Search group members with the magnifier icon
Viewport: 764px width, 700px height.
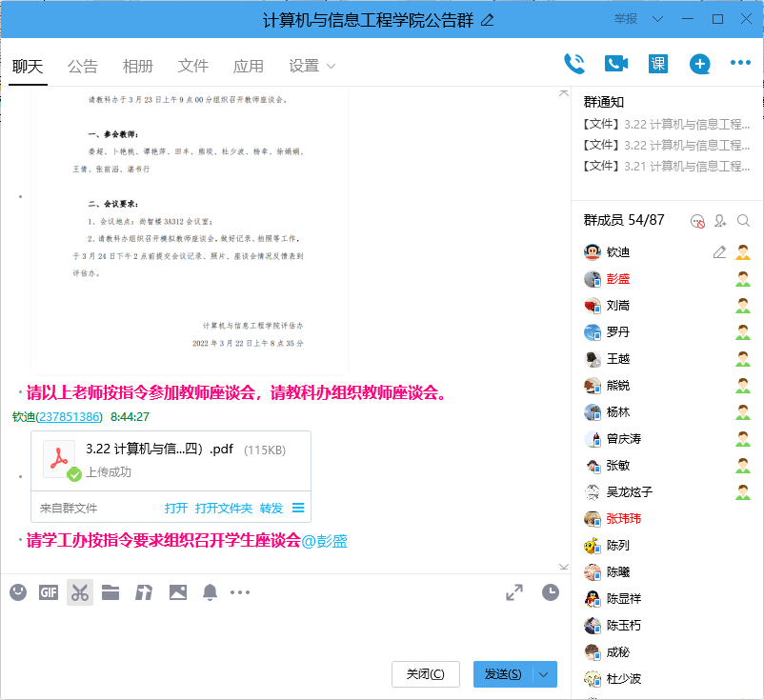(743, 220)
